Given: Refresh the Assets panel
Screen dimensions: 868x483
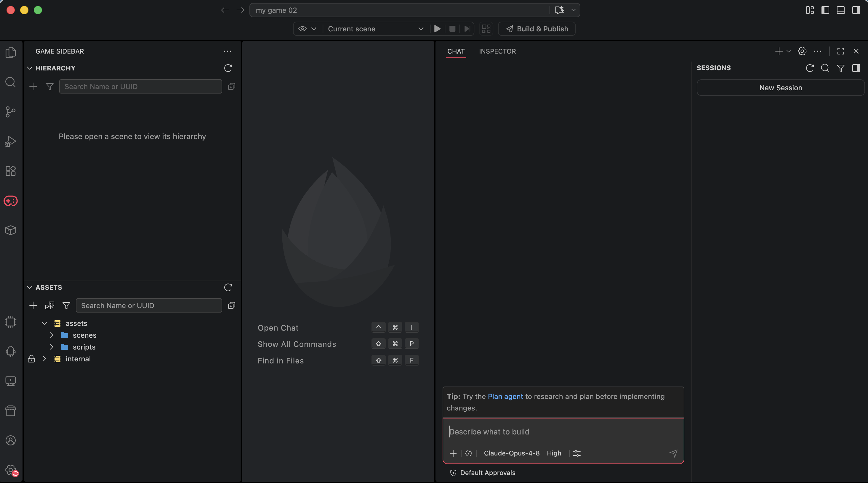Looking at the screenshot, I should click(x=228, y=287).
